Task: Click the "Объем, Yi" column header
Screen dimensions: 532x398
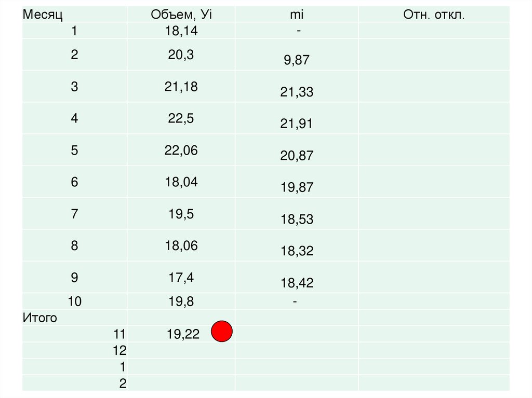Action: tap(181, 15)
